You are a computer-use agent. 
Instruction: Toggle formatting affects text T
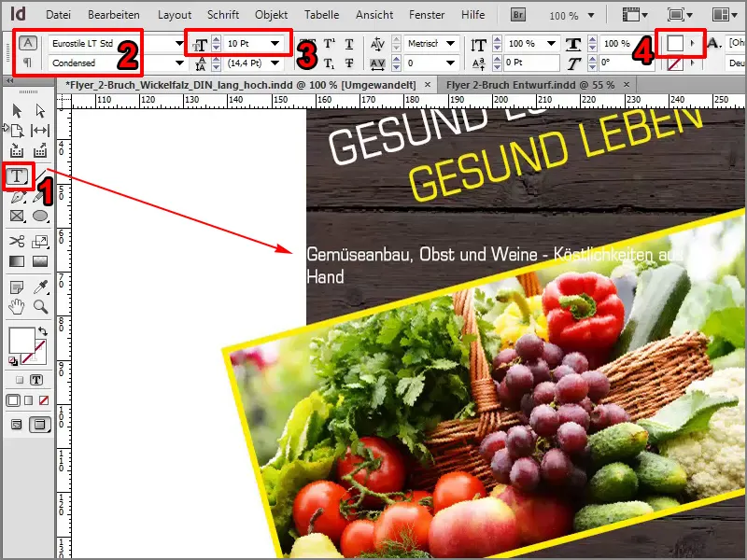(36, 380)
